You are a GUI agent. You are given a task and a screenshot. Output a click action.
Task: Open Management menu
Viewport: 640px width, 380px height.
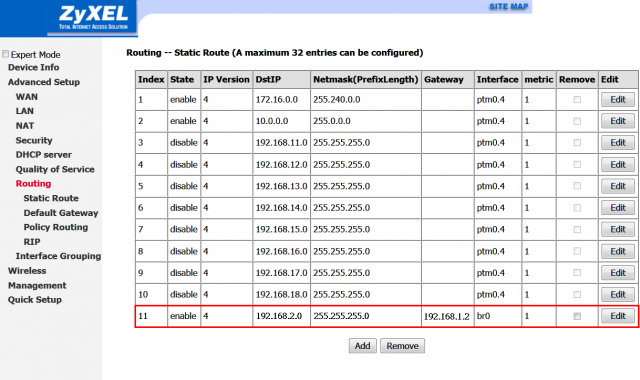tap(37, 286)
